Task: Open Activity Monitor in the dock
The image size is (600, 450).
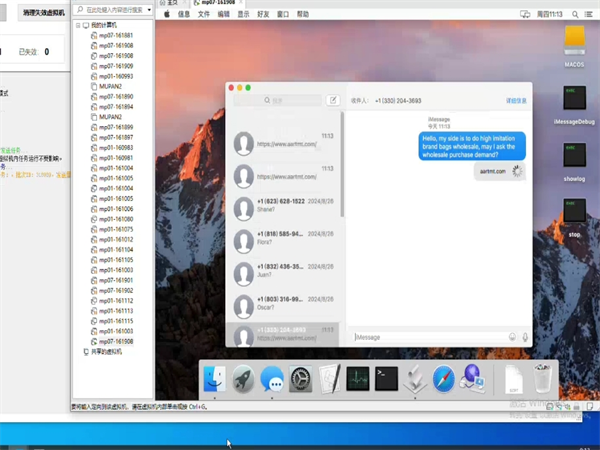Action: point(358,379)
